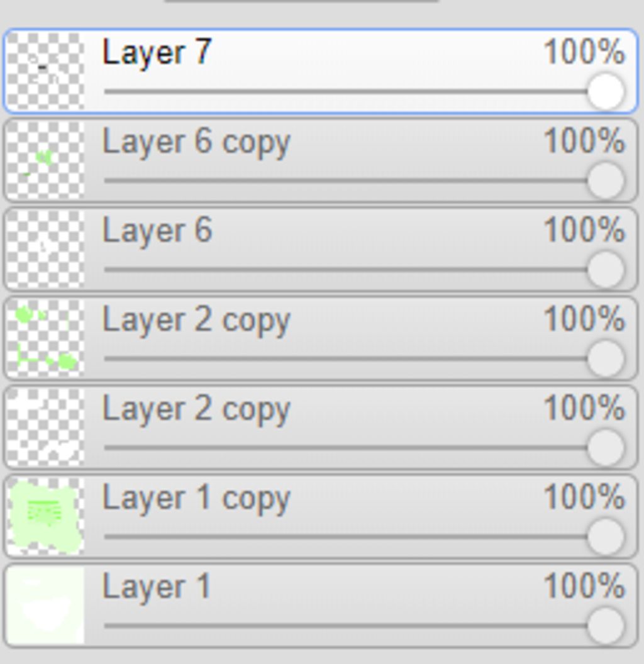Click the Layer 6 copy opacity slider handle
The height and width of the screenshot is (664, 644).
coord(606,180)
